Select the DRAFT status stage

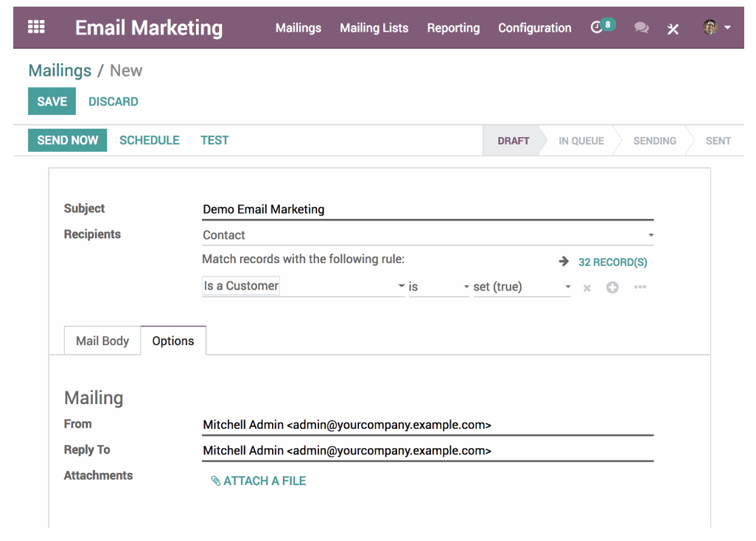click(x=513, y=141)
